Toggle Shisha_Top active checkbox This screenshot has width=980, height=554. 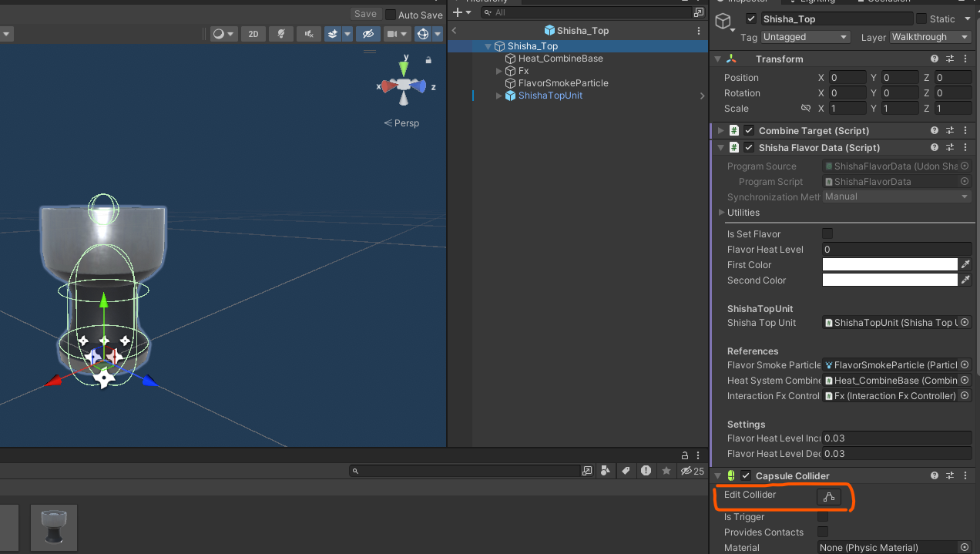[751, 19]
